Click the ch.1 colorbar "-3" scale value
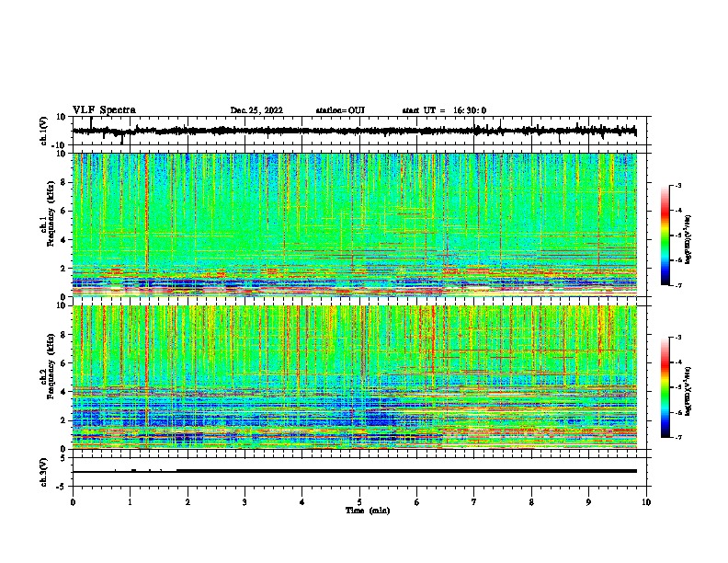 [678, 185]
